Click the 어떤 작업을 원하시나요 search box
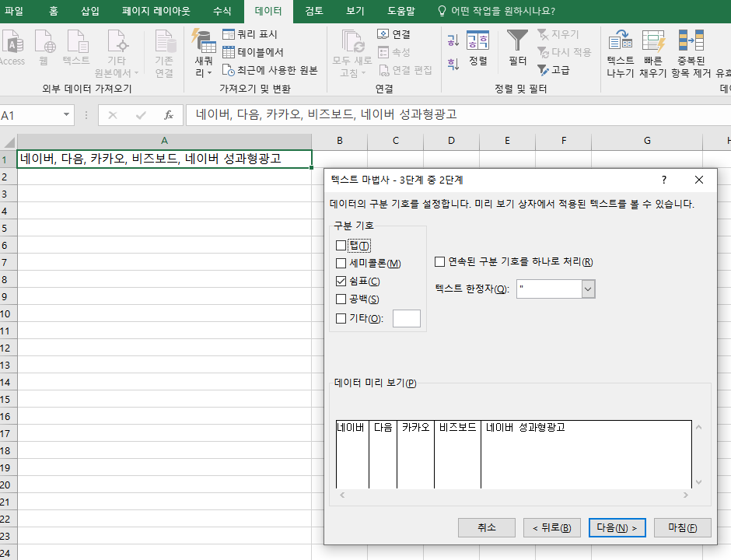 (x=496, y=11)
